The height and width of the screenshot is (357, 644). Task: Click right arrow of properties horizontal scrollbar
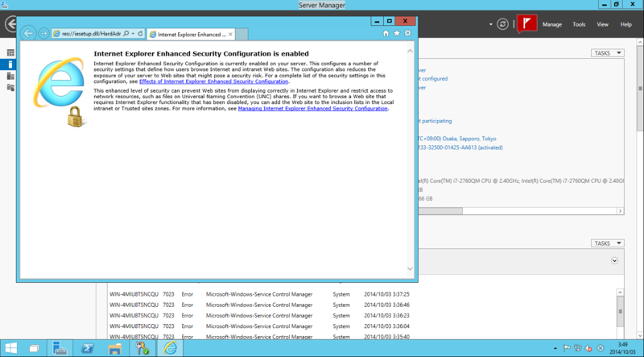coord(620,211)
